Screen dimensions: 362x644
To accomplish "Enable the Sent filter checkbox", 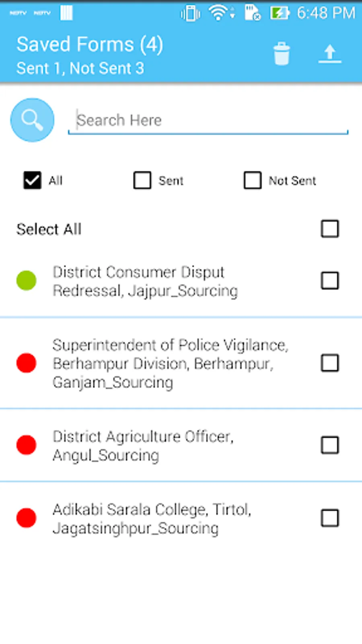I will click(142, 180).
